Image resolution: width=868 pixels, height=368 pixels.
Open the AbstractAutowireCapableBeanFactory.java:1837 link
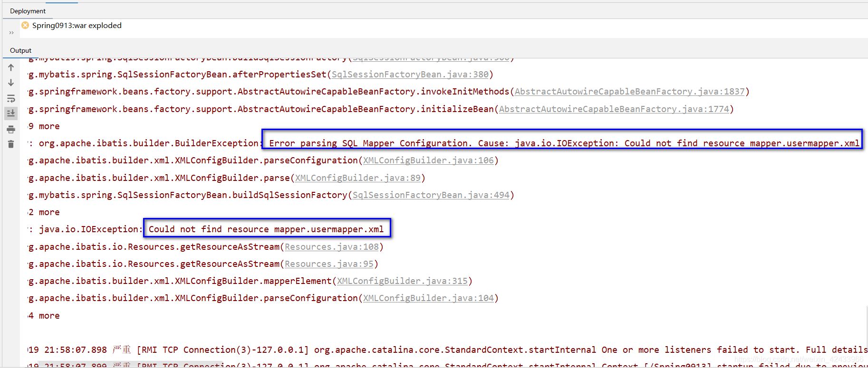click(629, 92)
